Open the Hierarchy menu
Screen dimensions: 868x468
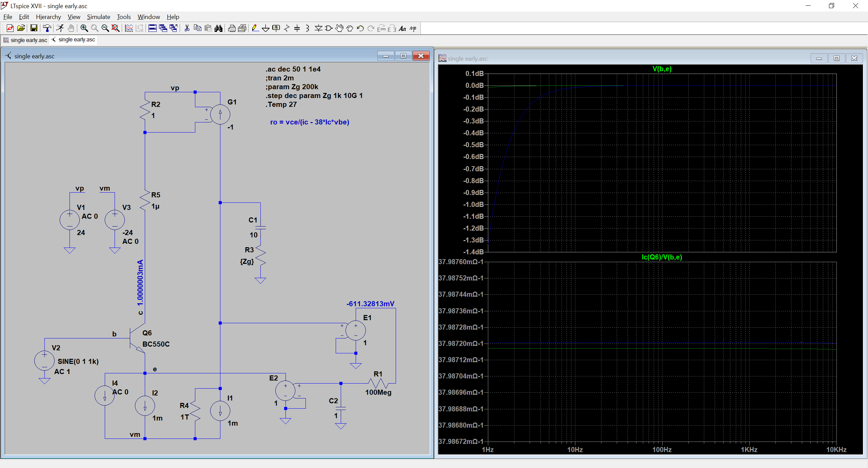(x=48, y=17)
